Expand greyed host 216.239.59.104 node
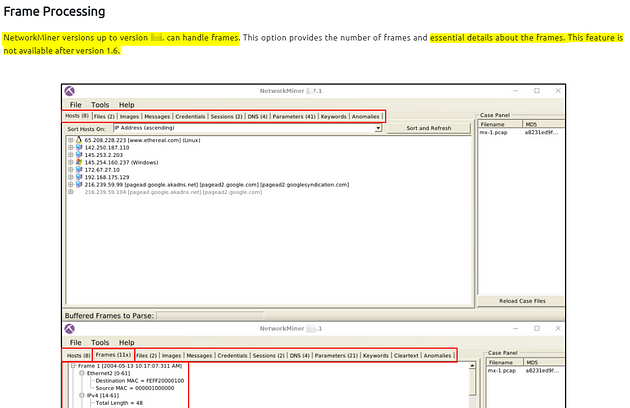Screen dimensions: 630x408 click(x=71, y=192)
